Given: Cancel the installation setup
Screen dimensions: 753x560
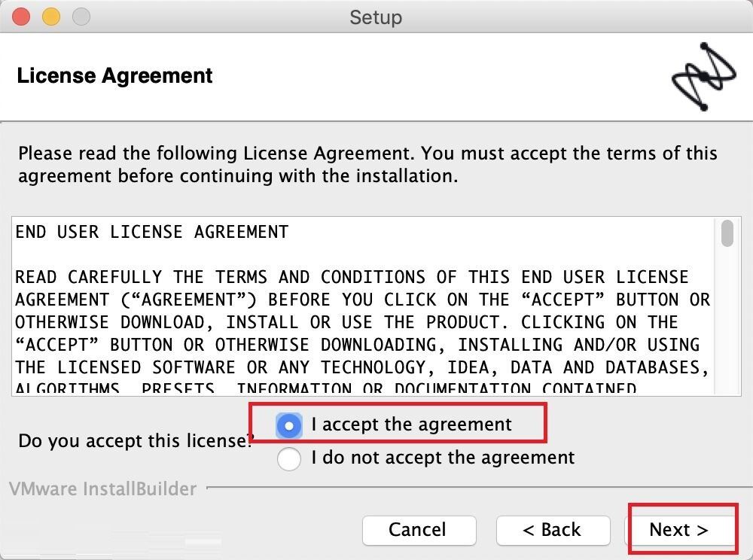Looking at the screenshot, I should [419, 530].
